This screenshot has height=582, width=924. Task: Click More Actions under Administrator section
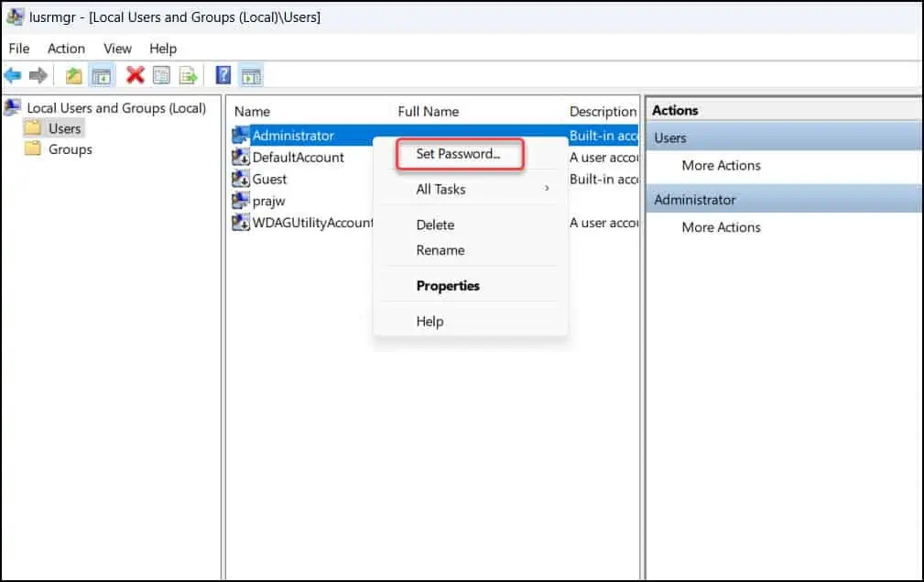click(x=721, y=227)
